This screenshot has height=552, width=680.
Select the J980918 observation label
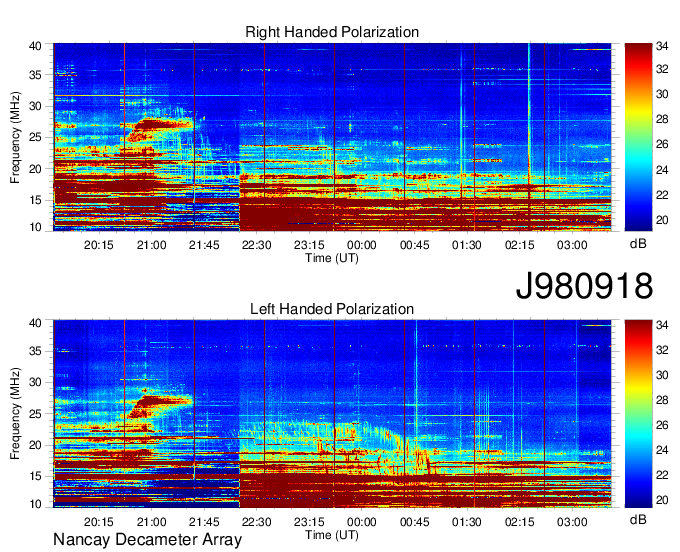[x=584, y=286]
